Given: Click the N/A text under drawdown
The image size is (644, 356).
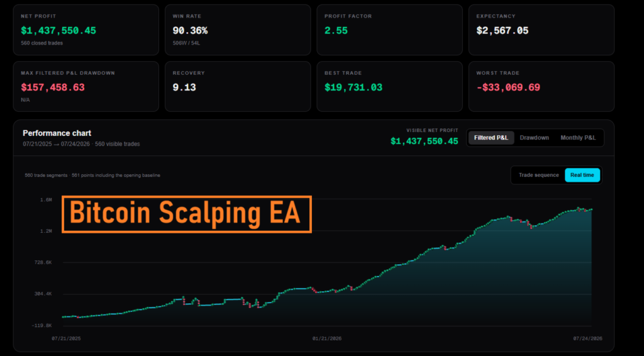Looking at the screenshot, I should [x=25, y=100].
